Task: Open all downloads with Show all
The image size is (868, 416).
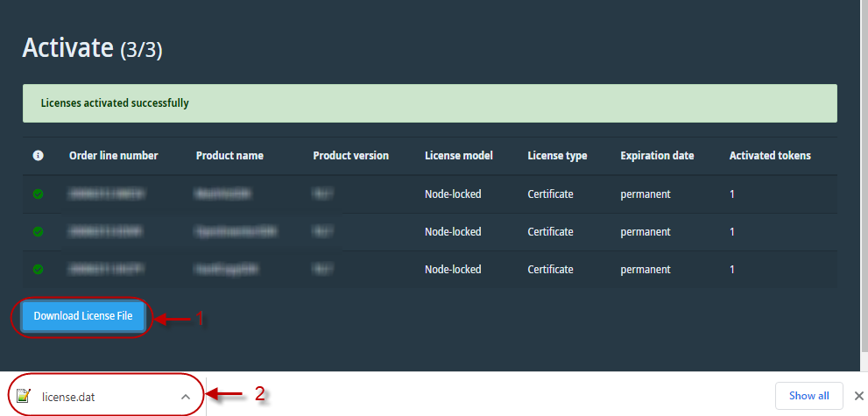Action: point(808,396)
